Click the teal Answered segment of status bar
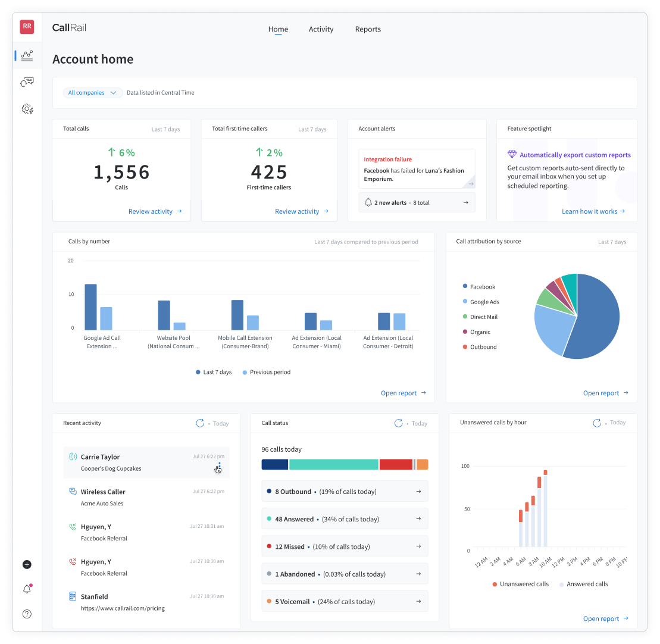The width and height of the screenshot is (660, 644). pos(334,464)
